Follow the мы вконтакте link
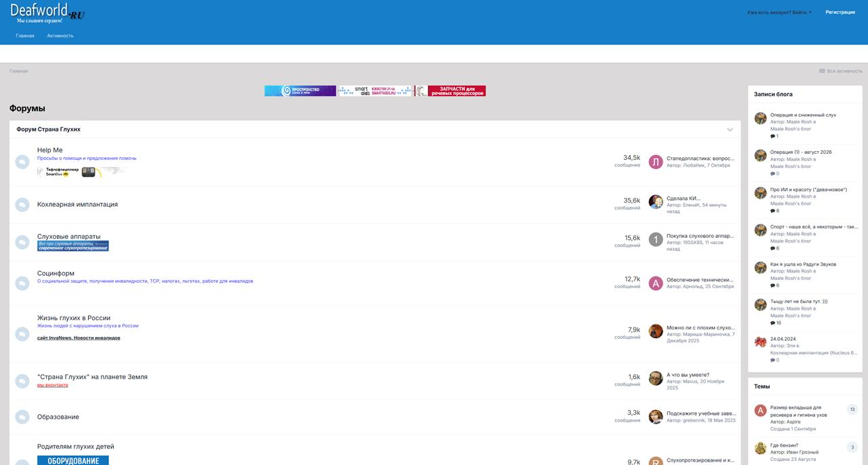This screenshot has width=868, height=465. coord(52,385)
